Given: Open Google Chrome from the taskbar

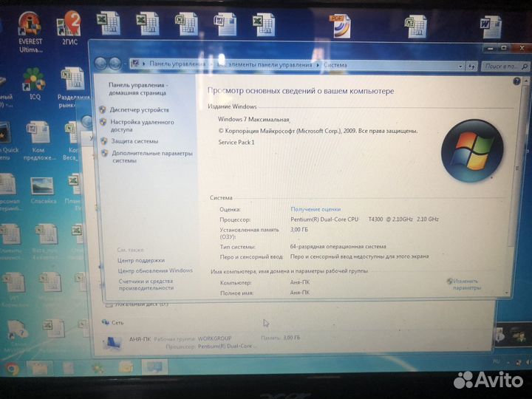Looking at the screenshot, I should (x=12, y=369).
